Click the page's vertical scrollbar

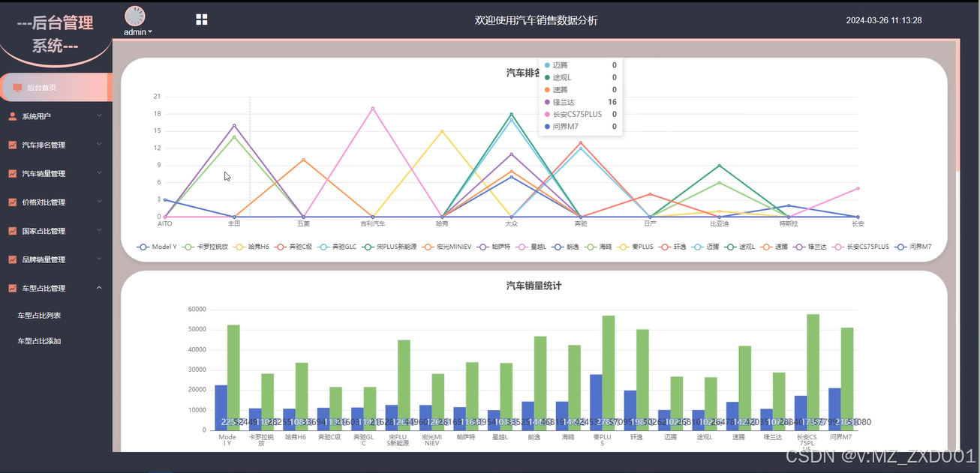tap(957, 105)
